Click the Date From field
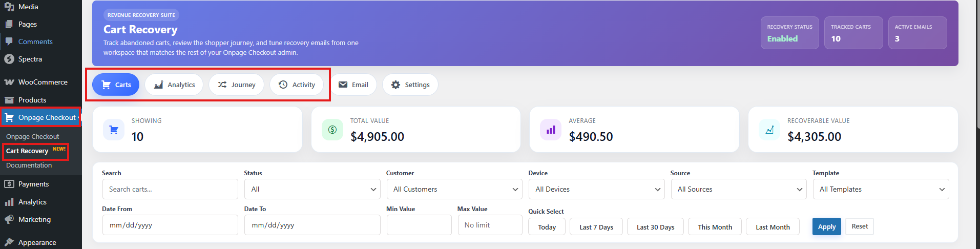 (170, 225)
